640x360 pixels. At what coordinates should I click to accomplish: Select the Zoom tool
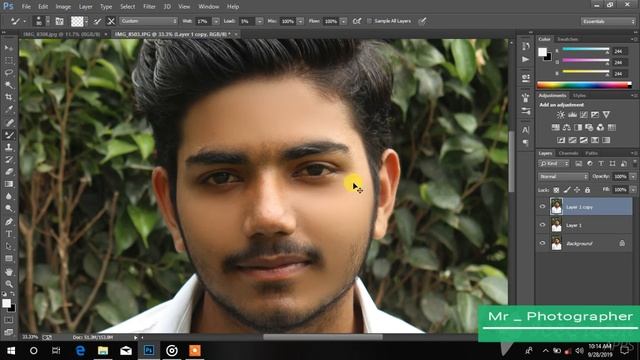coord(9,284)
